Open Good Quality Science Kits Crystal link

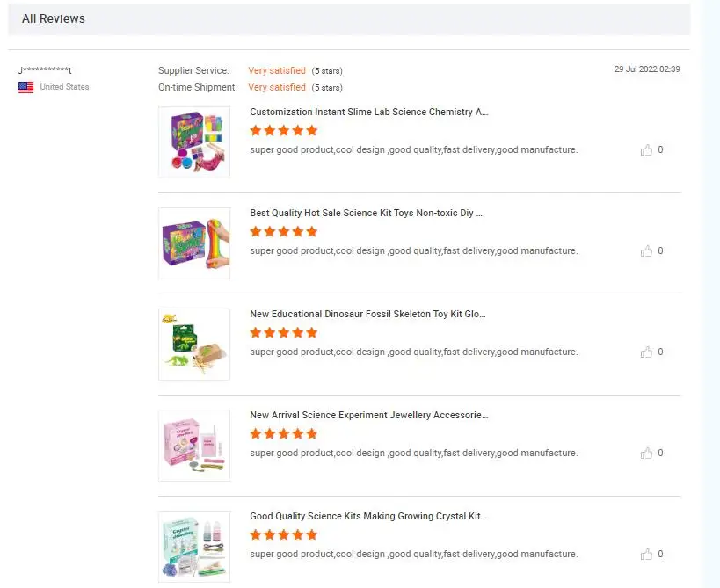[367, 517]
